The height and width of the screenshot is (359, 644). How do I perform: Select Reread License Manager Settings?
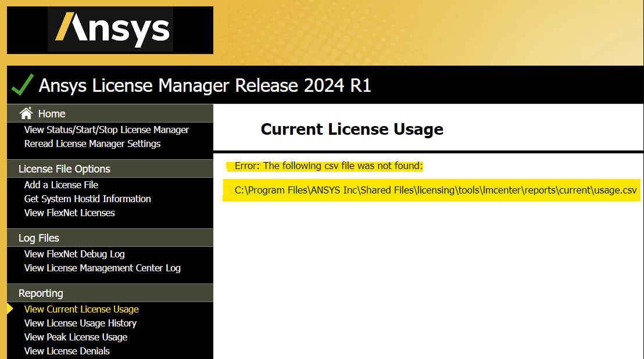tap(92, 143)
